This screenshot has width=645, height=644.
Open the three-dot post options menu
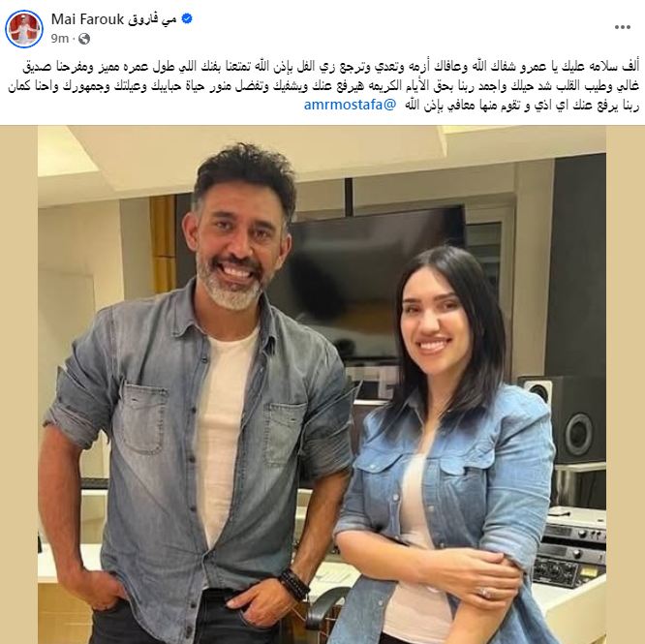pyautogui.click(x=623, y=27)
